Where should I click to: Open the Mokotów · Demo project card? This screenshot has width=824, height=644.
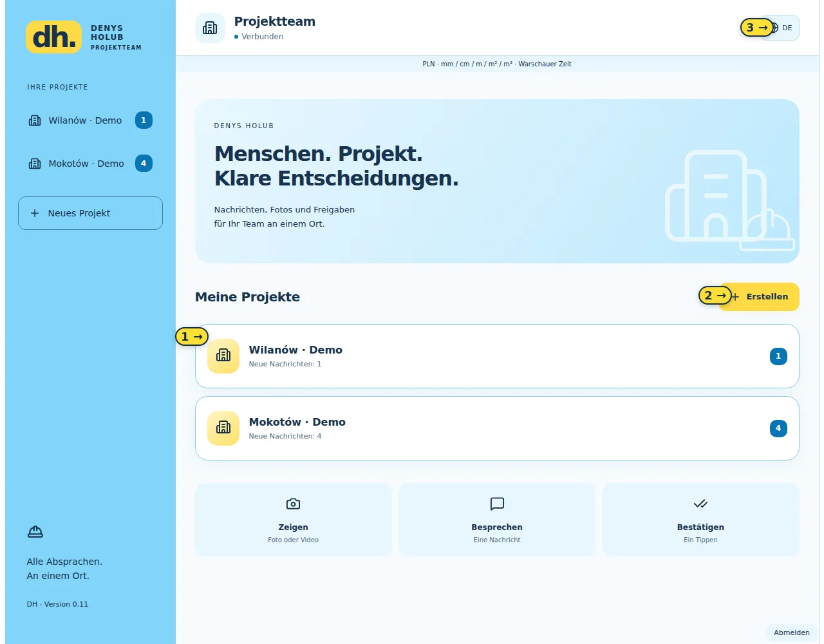(497, 428)
